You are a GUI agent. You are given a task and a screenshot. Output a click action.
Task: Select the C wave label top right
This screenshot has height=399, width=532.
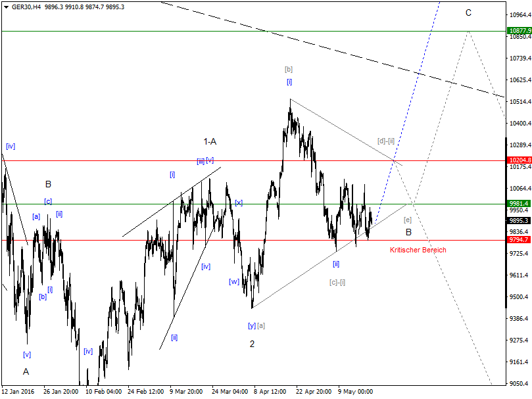470,12
